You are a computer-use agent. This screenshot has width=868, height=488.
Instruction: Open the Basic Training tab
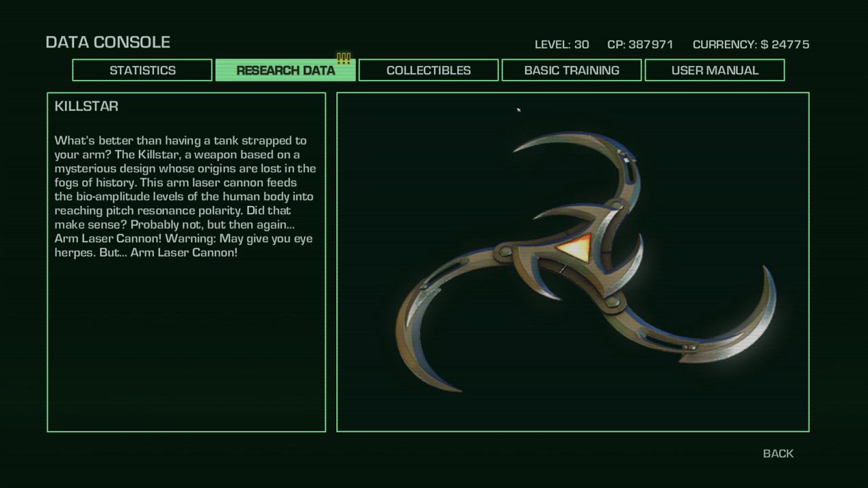[x=572, y=70]
